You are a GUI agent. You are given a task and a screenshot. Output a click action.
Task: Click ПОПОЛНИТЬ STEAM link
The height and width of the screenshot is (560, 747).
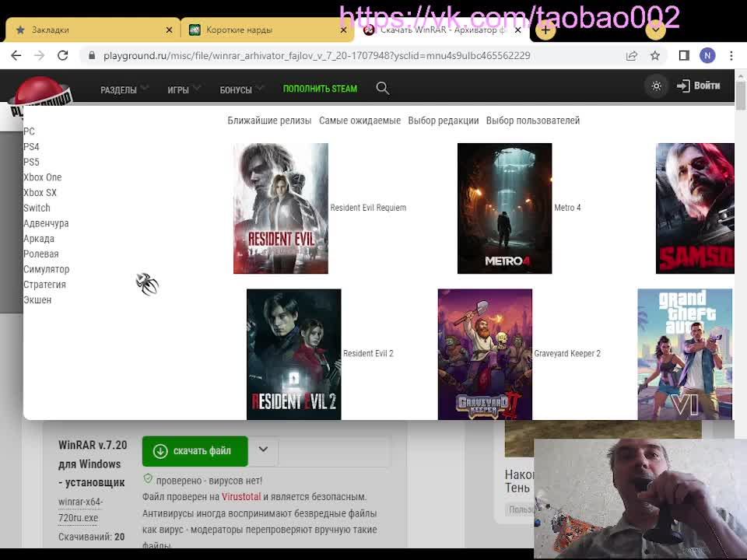[x=320, y=89]
